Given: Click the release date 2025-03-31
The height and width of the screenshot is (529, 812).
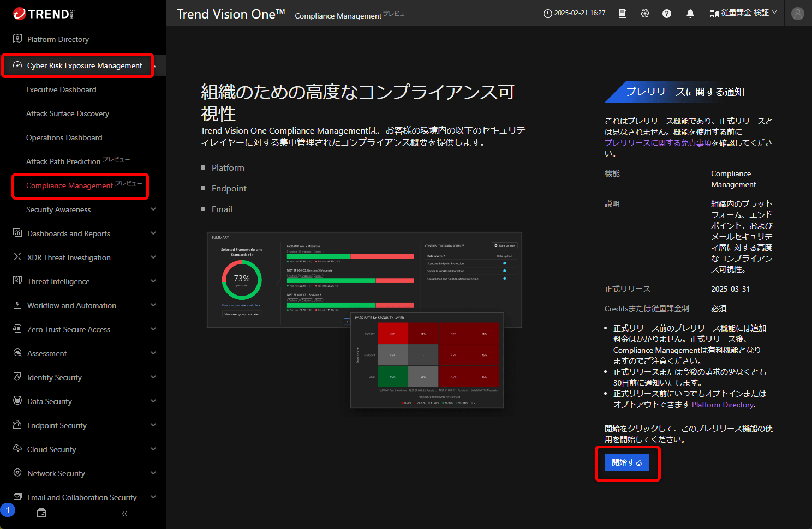Looking at the screenshot, I should 730,289.
